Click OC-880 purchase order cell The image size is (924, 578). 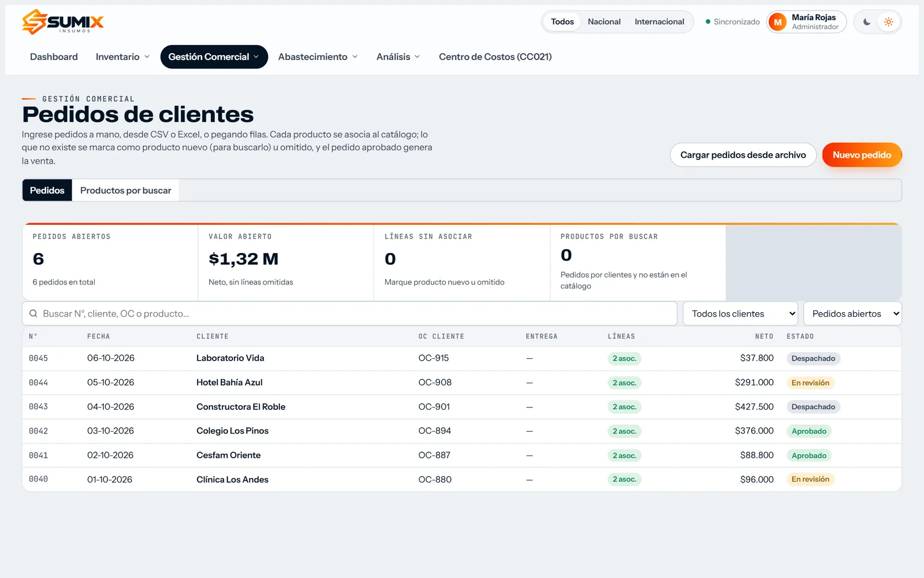click(x=435, y=480)
